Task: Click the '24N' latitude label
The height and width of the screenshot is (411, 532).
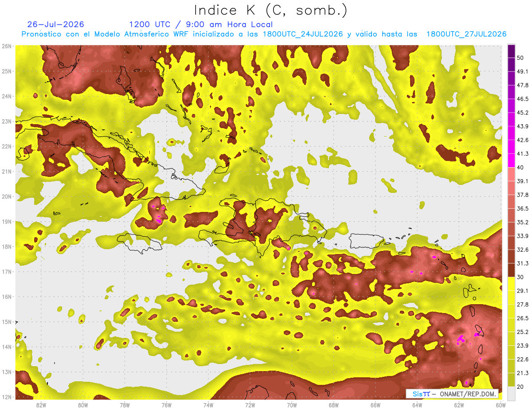Action: pos(6,96)
